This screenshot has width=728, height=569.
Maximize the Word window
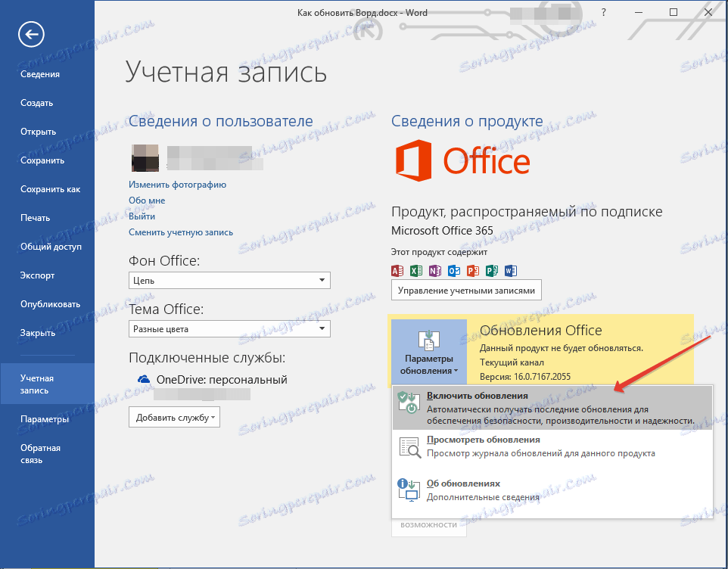point(674,13)
